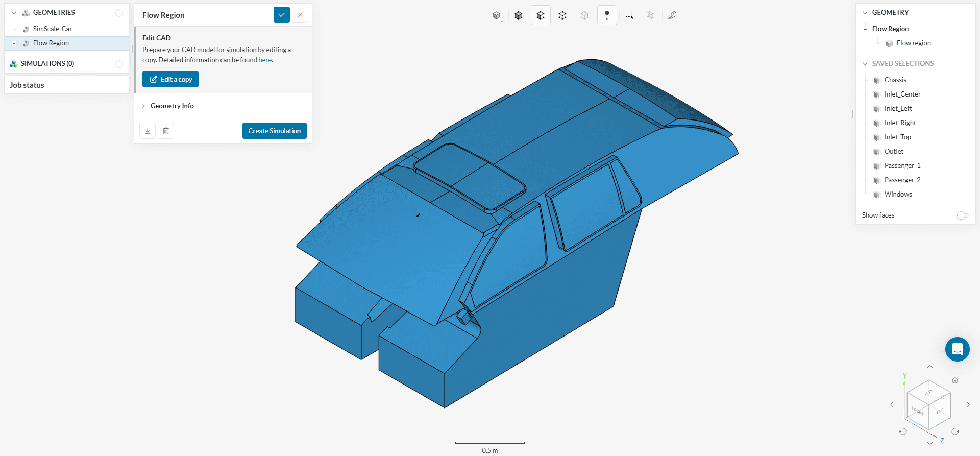Expand the Geometry Info section
The width and height of the screenshot is (980, 456).
point(172,106)
